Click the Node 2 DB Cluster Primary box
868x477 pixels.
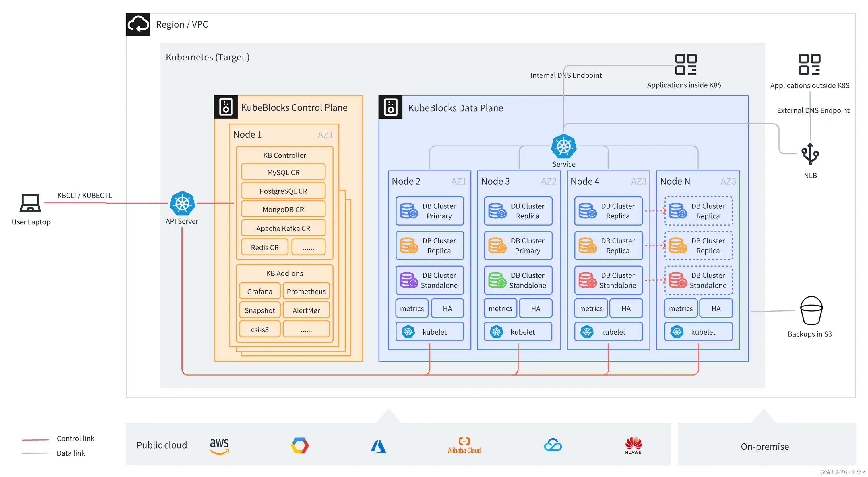click(x=430, y=211)
